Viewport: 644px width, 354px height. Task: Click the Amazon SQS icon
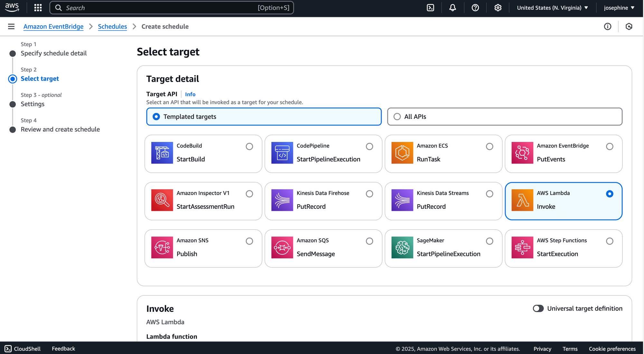click(282, 247)
